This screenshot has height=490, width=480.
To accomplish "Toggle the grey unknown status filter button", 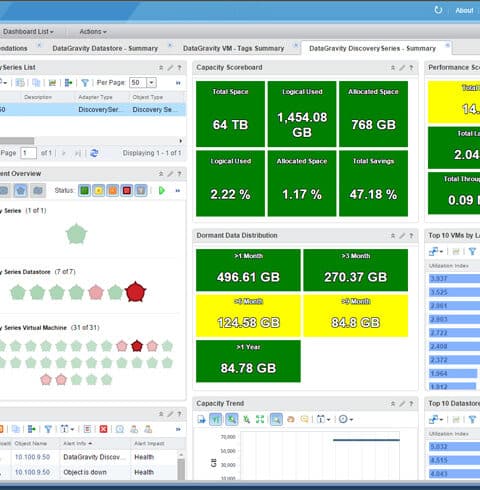I will pos(141,191).
